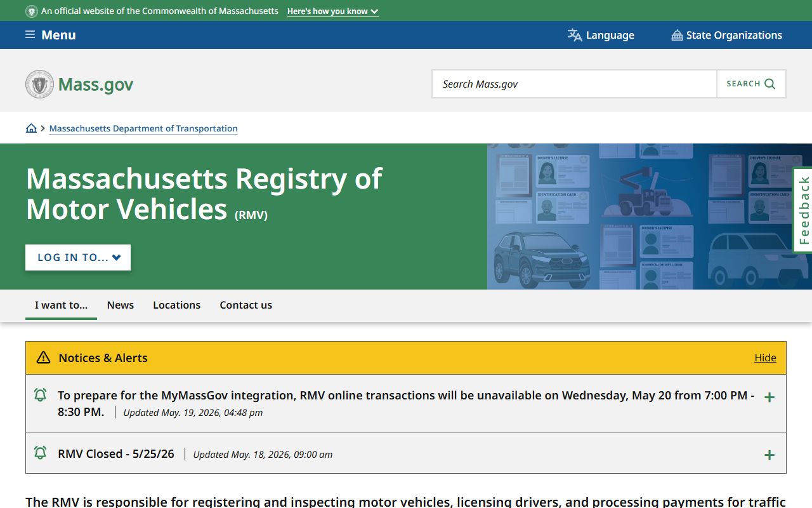Click the State Organizations building icon
The height and width of the screenshot is (508, 812).
[677, 36]
